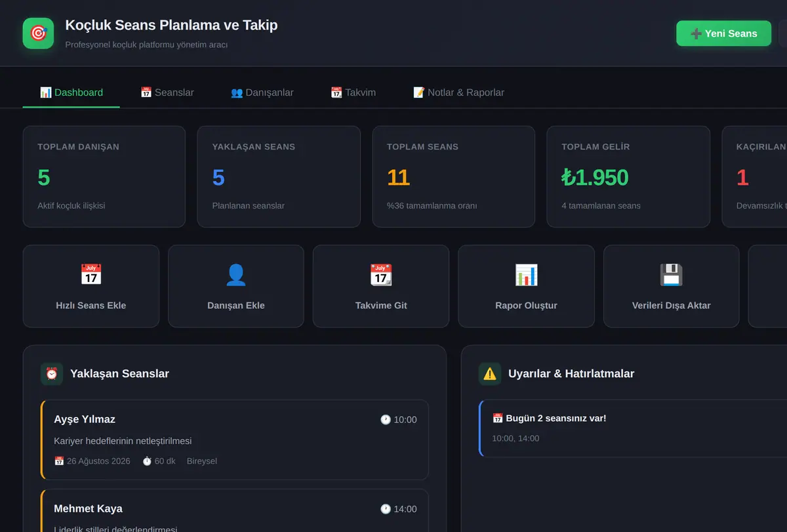Open the Dashboard tab
Screen dimensions: 787x532
tap(71, 92)
